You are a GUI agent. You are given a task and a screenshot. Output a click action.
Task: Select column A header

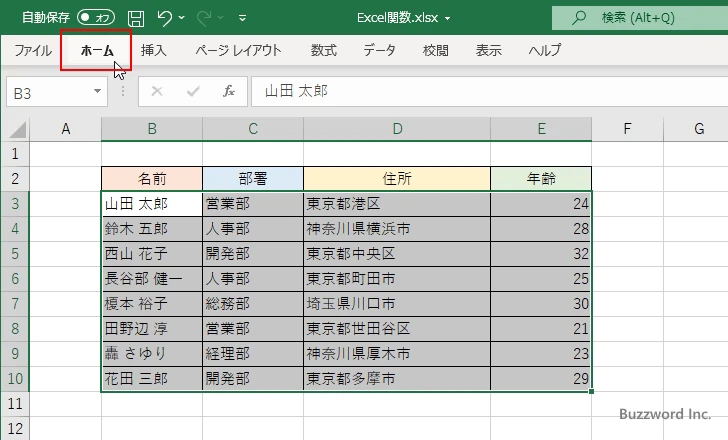(x=66, y=129)
